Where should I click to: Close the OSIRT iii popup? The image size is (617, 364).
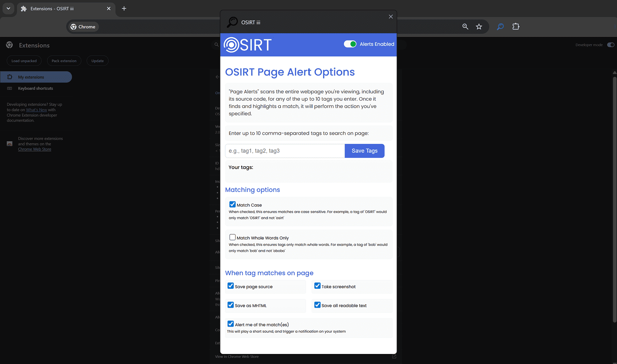(391, 17)
